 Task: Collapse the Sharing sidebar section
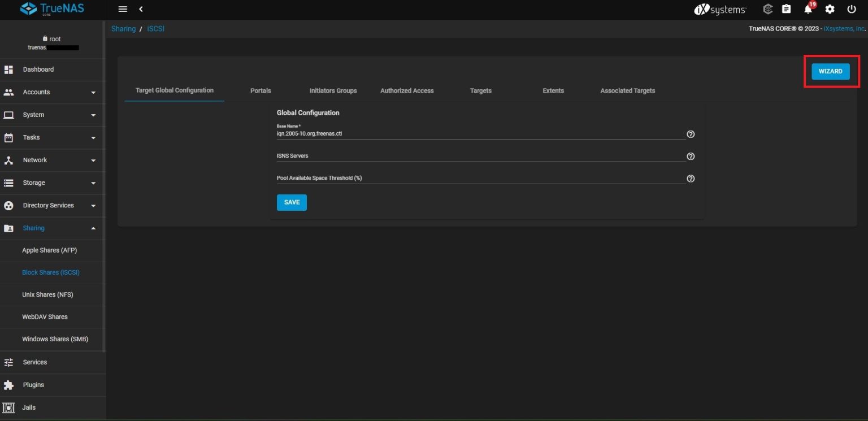tap(93, 228)
